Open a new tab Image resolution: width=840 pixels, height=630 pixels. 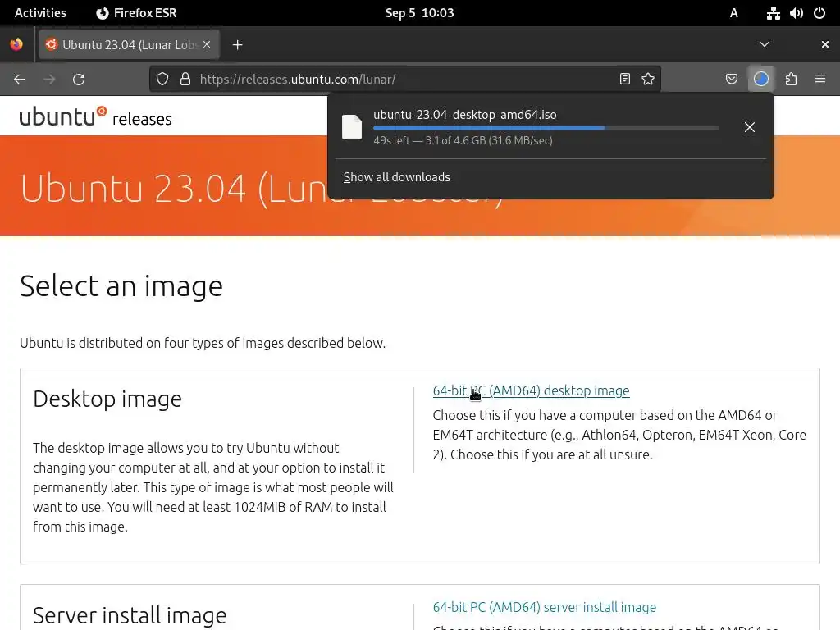click(x=238, y=45)
